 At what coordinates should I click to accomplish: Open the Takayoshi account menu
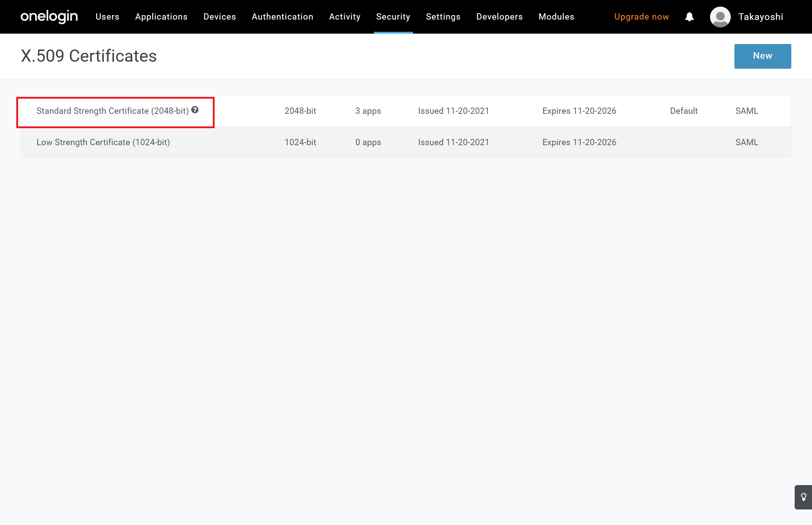[x=761, y=17]
